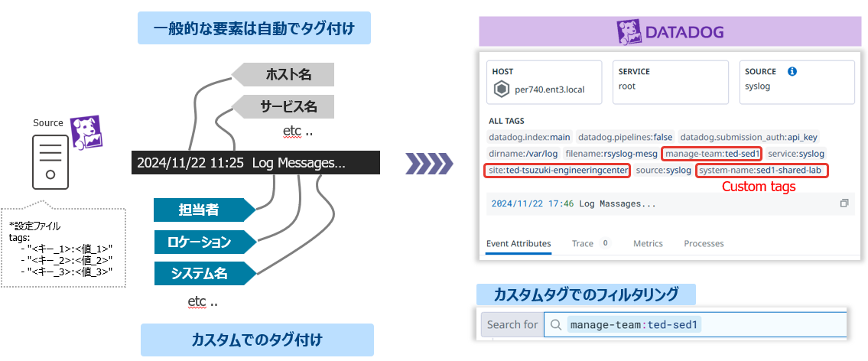Viewport: 868px width, 361px height.
Task: Open the Trace tab
Action: click(583, 243)
